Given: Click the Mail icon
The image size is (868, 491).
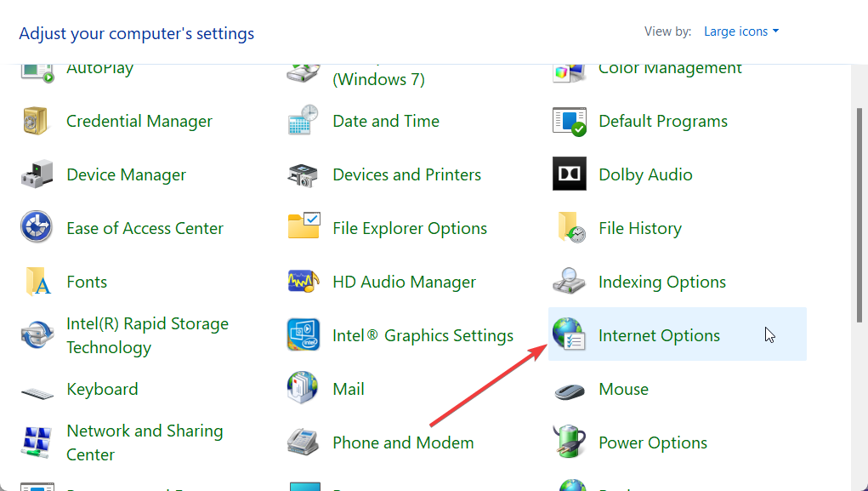Looking at the screenshot, I should tap(303, 387).
